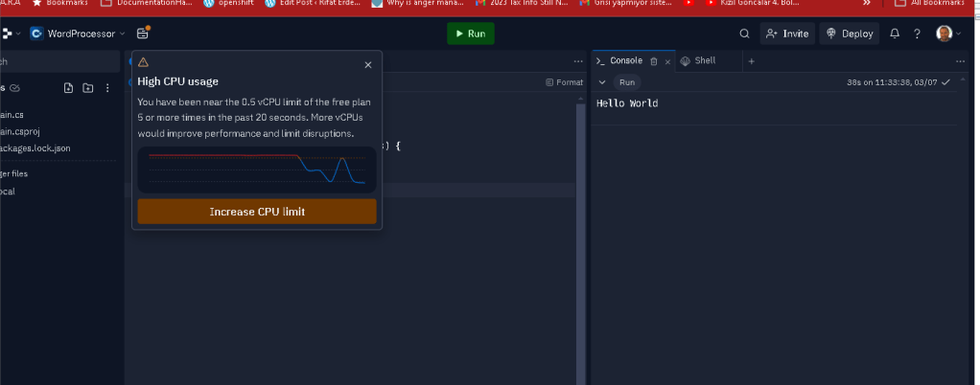
Task: Open main.cs in the file tree
Action: point(12,115)
